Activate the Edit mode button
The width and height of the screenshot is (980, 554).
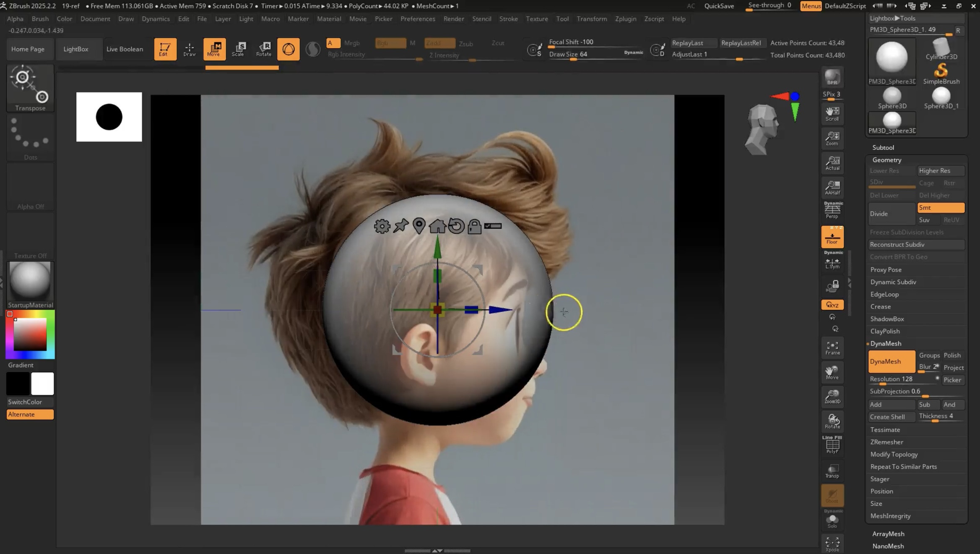click(165, 49)
